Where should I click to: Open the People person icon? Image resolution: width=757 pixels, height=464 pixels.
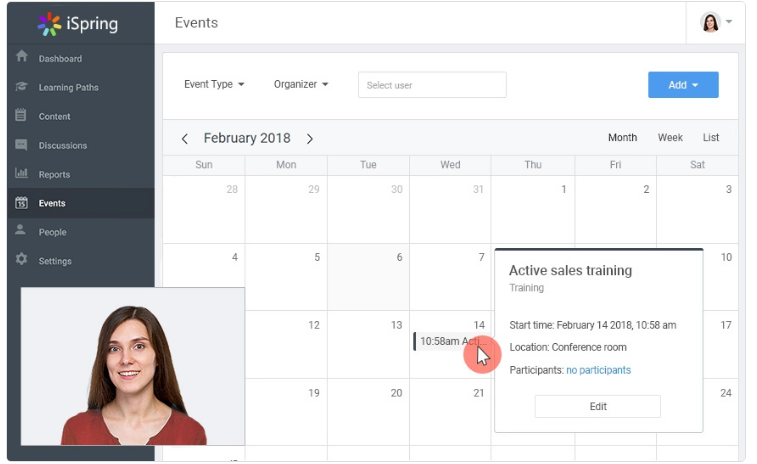coord(20,229)
